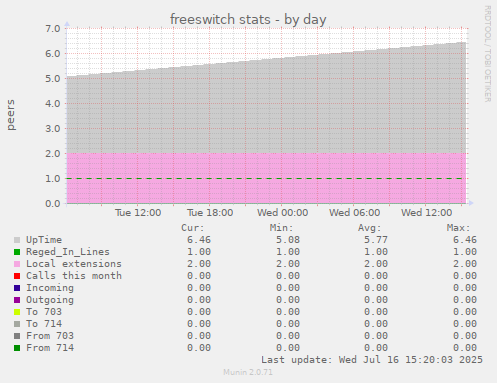This screenshot has width=497, height=383.
Task: Click the Calls this month red swatch
Action: pyautogui.click(x=17, y=276)
